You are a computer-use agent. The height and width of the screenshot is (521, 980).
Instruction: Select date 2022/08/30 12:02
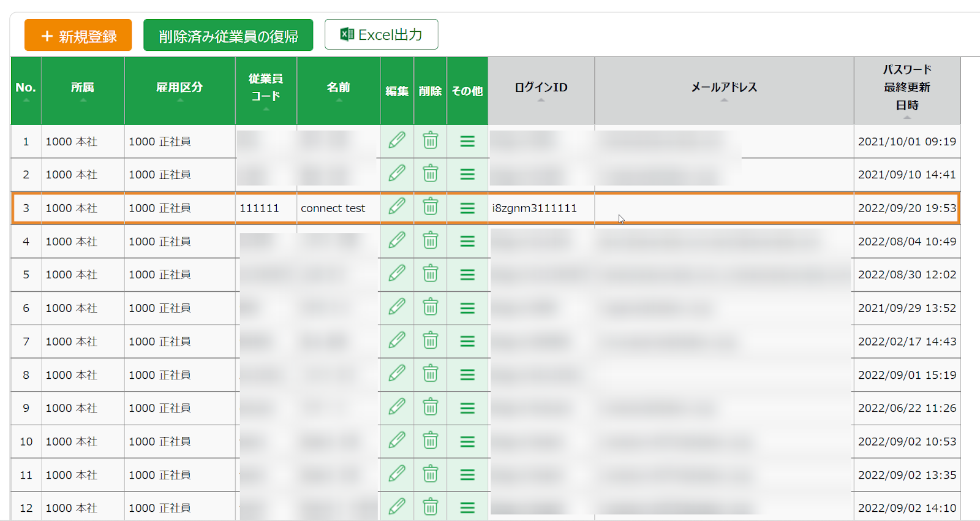907,275
